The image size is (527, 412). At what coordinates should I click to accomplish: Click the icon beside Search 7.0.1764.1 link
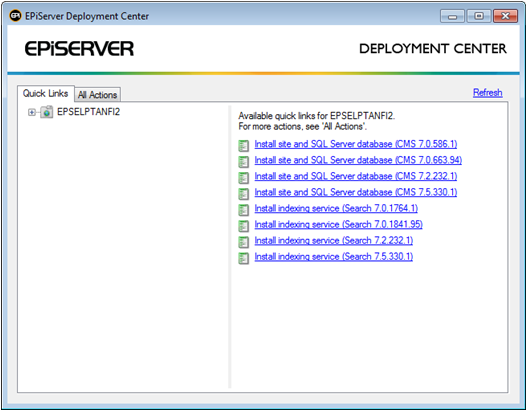(x=244, y=210)
